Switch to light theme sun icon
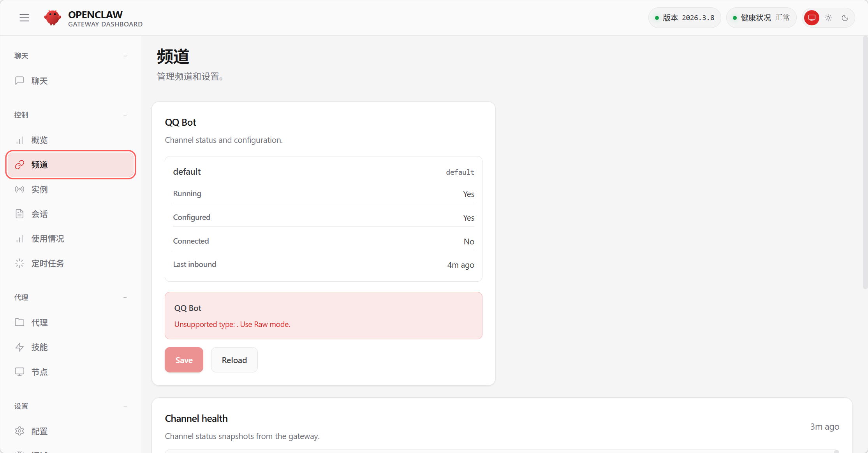This screenshot has width=868, height=453. coord(828,18)
